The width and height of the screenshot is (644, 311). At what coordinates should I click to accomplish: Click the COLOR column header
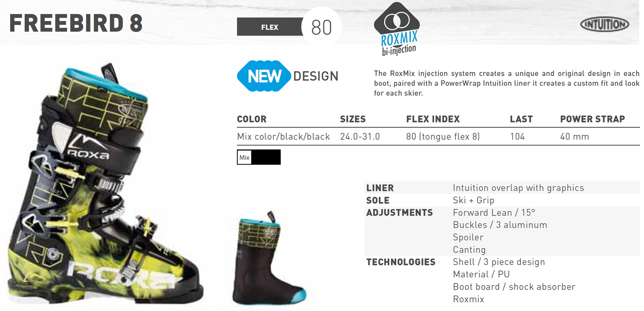pyautogui.click(x=252, y=119)
